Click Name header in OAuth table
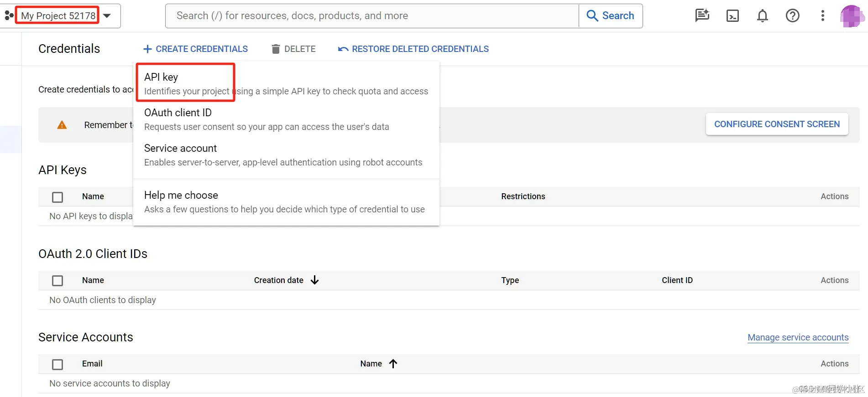 [x=93, y=280]
